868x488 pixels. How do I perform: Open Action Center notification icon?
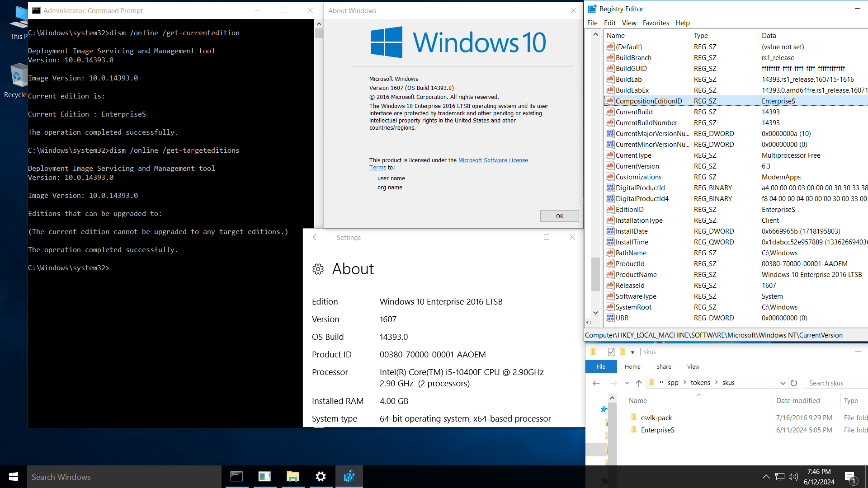(x=850, y=477)
